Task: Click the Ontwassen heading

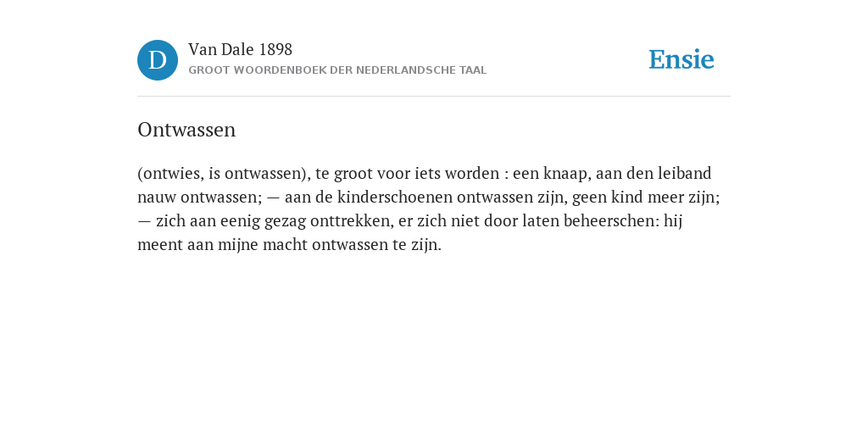Action: [x=186, y=130]
